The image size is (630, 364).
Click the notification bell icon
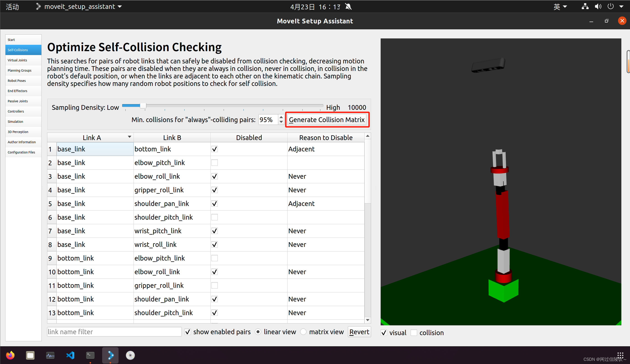coord(348,7)
